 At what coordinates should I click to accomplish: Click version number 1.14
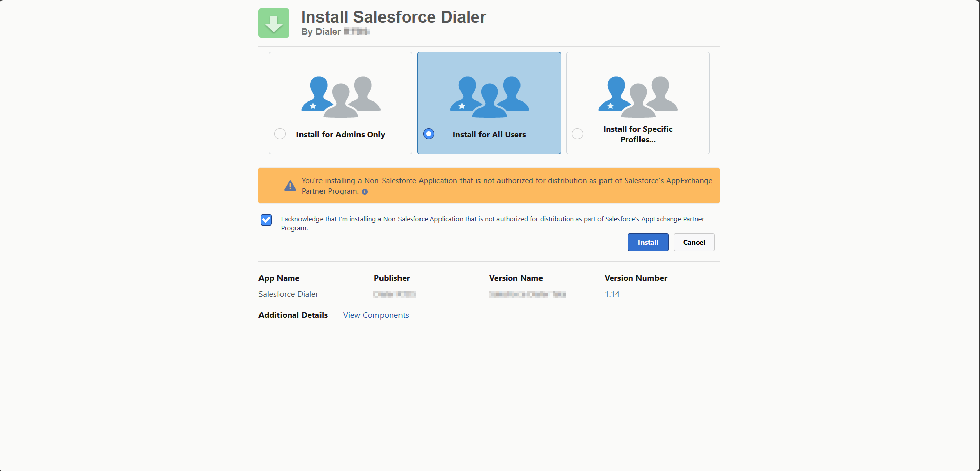(x=612, y=294)
